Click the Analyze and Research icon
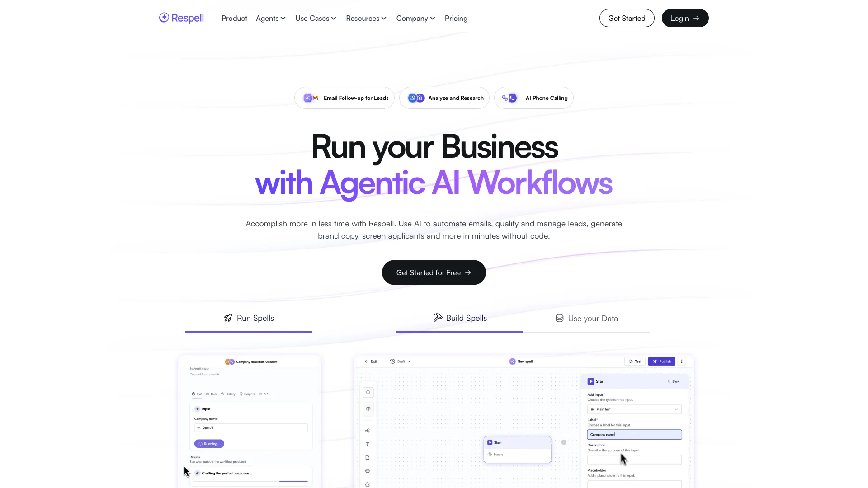This screenshot has height=488, width=868. tap(416, 98)
